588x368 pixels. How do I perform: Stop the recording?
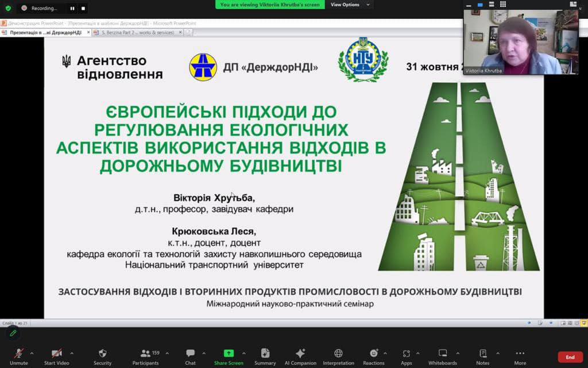click(x=83, y=9)
